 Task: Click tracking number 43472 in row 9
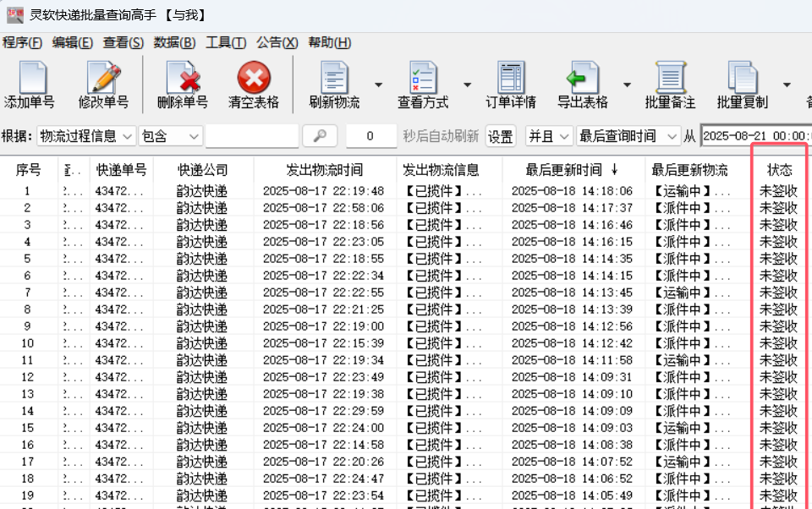click(119, 326)
